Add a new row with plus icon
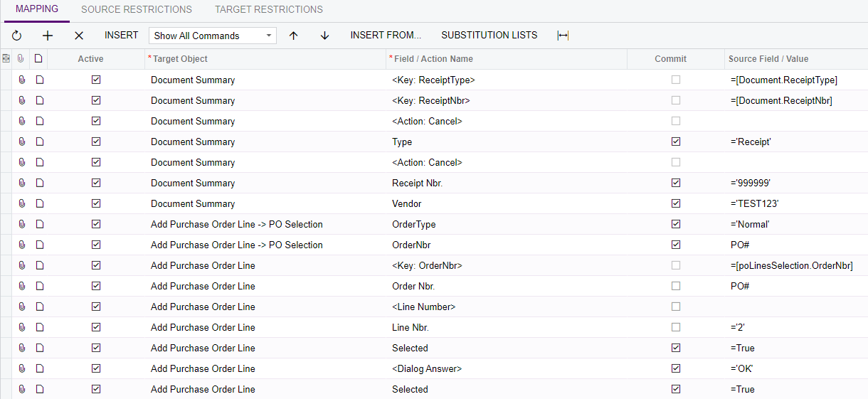868x399 pixels. tap(48, 36)
